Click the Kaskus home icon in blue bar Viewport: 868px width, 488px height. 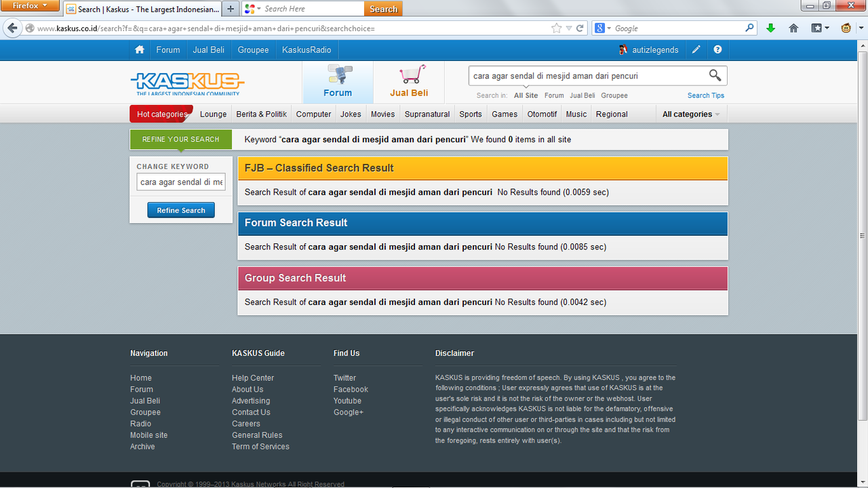[140, 49]
